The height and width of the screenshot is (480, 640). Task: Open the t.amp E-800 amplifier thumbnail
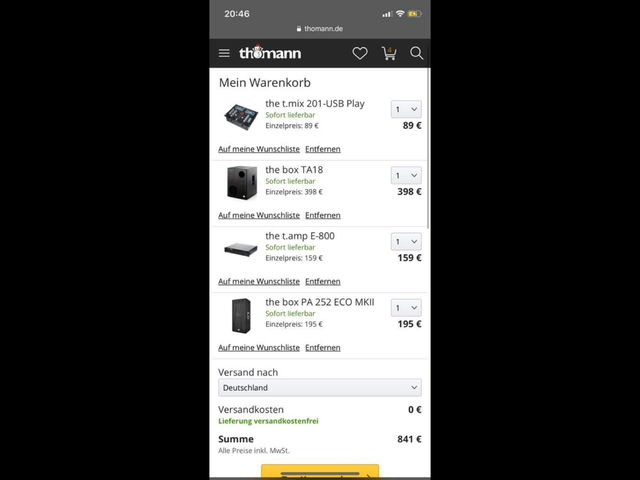(x=241, y=249)
